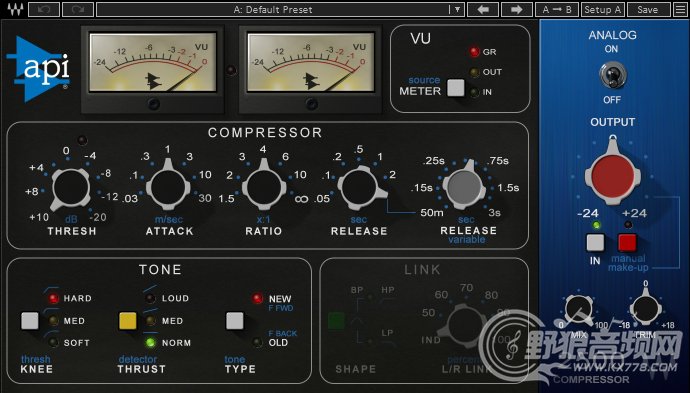
Task: Click the THRESH knob
Action: pyautogui.click(x=70, y=188)
